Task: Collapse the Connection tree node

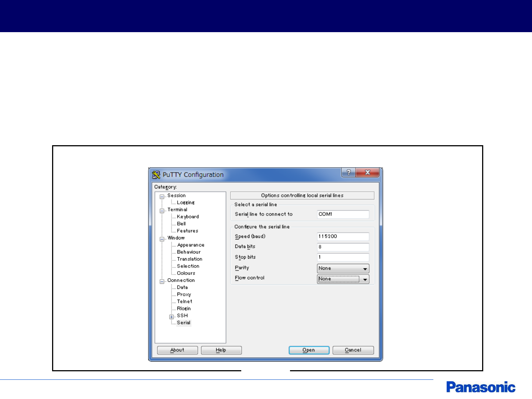Action: tap(162, 282)
